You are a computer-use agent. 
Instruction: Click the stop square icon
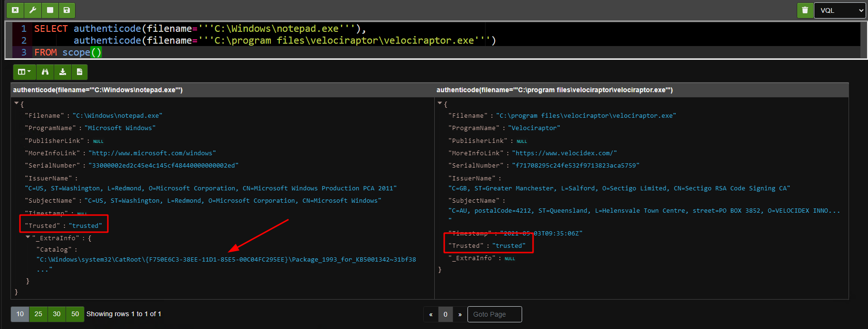[50, 10]
